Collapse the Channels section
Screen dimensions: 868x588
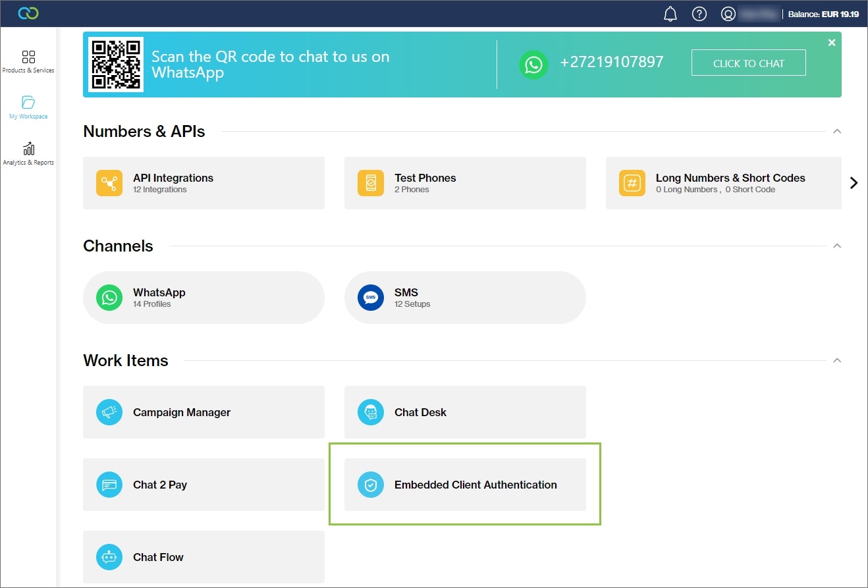pos(837,246)
